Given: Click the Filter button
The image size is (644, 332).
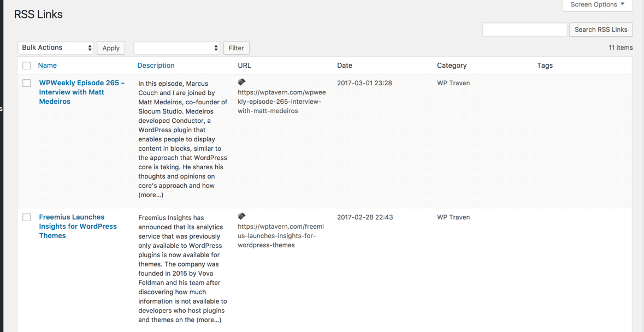Looking at the screenshot, I should (236, 48).
